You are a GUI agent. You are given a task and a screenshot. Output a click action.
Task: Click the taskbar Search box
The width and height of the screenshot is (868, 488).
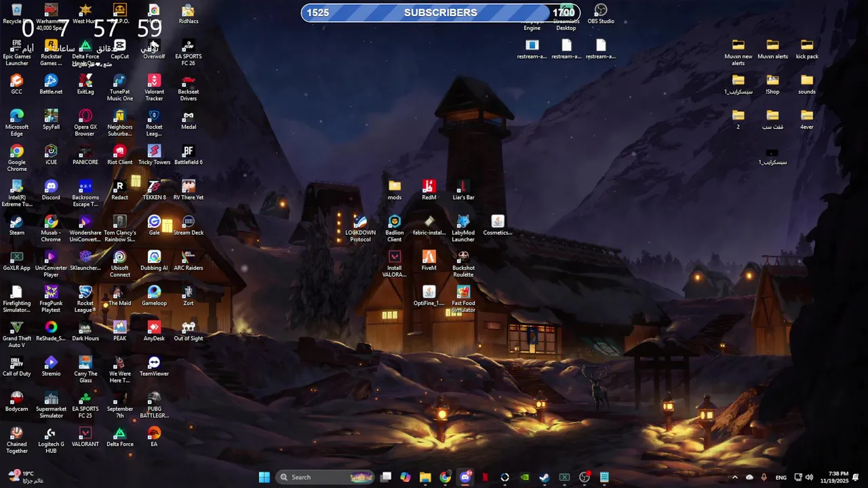[x=325, y=477]
